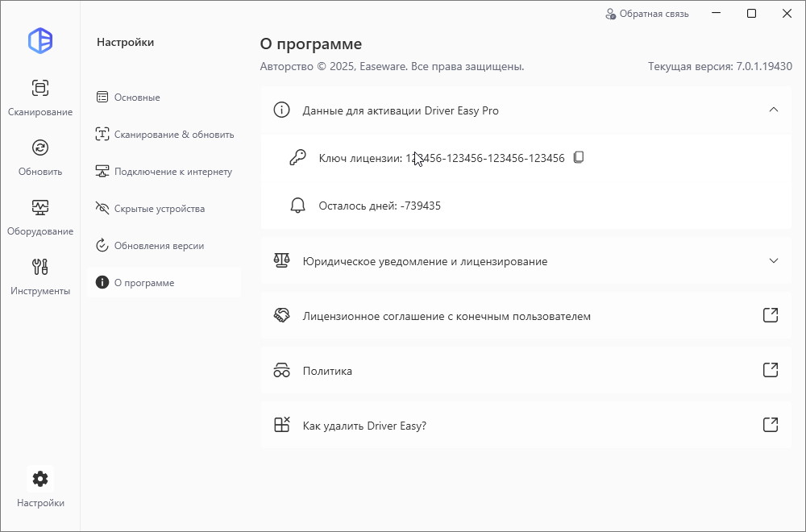
Task: Click the Обратная связь feedback link
Action: (x=647, y=14)
